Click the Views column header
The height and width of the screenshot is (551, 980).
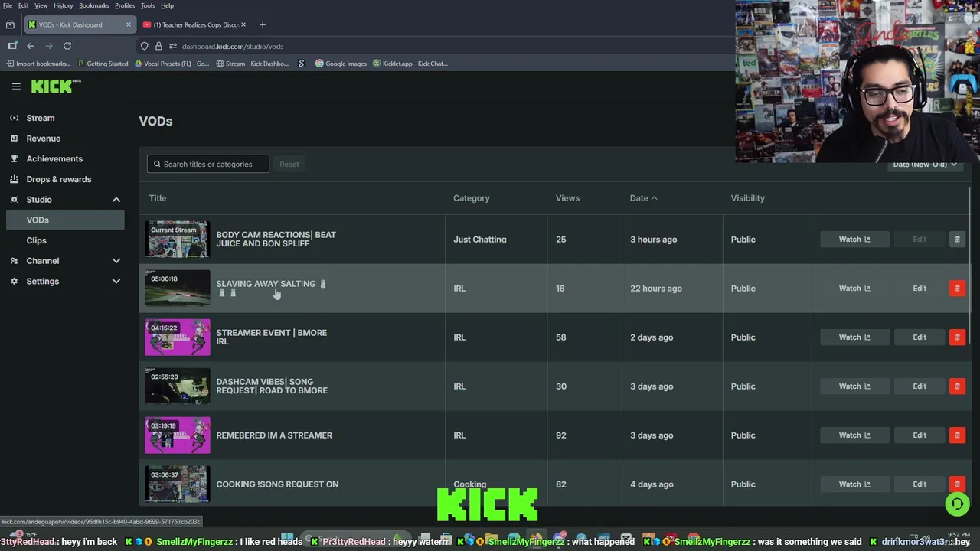[567, 198]
